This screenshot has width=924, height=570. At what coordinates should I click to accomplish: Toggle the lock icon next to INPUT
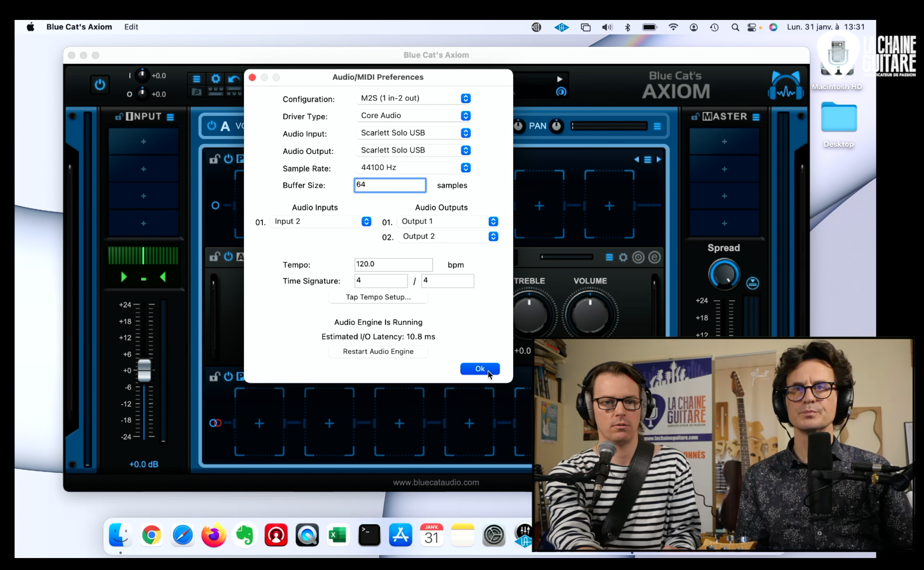(x=119, y=117)
